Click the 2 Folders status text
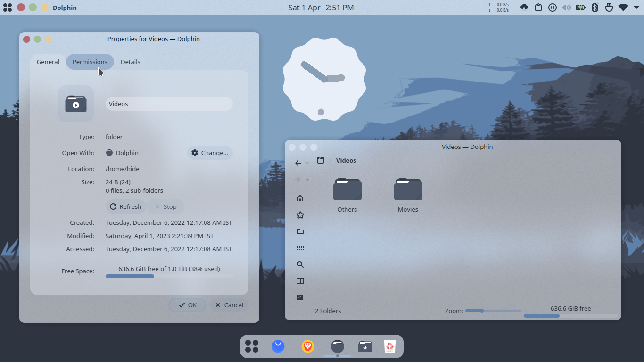 click(328, 311)
